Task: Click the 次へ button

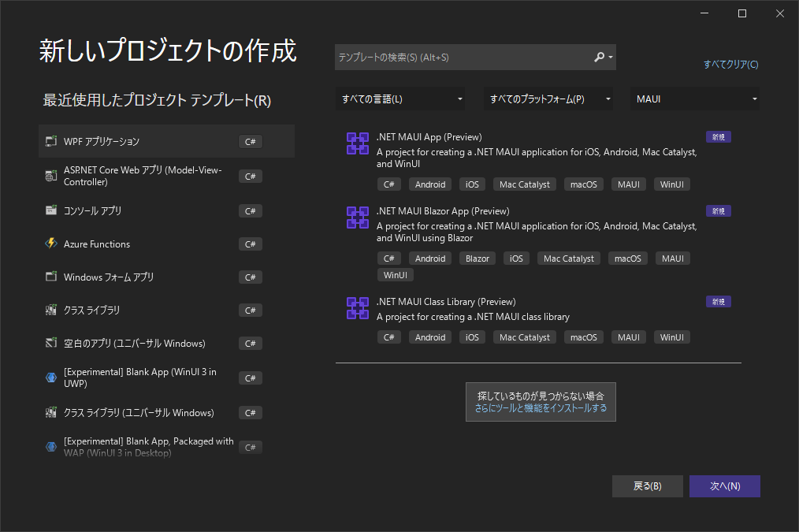Action: pyautogui.click(x=724, y=485)
